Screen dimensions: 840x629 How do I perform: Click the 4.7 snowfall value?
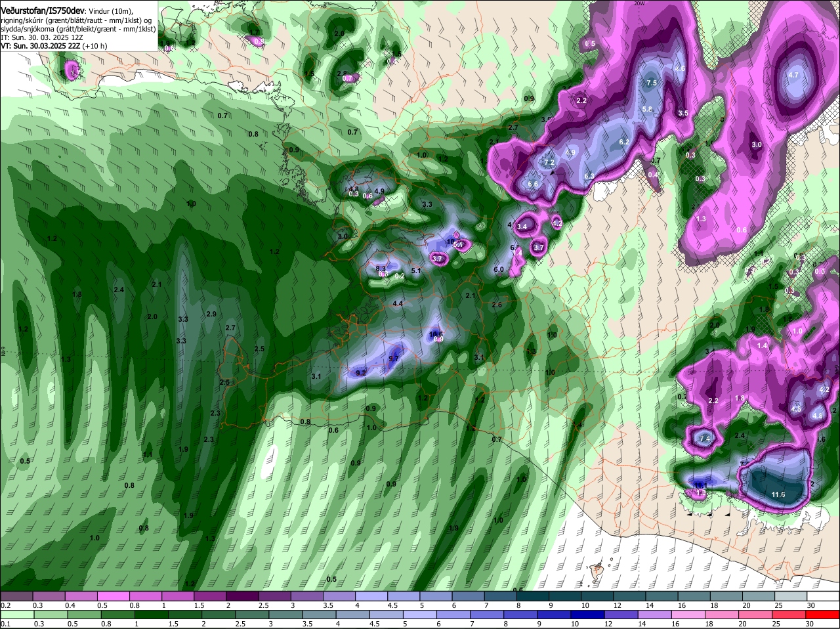pos(793,75)
